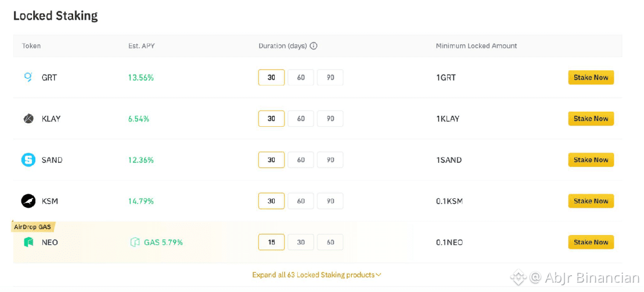Select 15 days duration for NEO
The width and height of the screenshot is (644, 292).
click(x=271, y=242)
